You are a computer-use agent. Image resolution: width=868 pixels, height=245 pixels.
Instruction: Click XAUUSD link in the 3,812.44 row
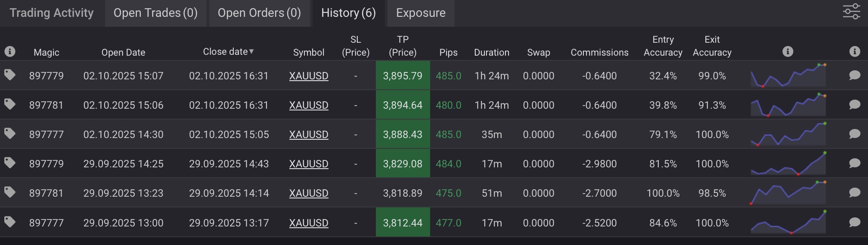309,223
